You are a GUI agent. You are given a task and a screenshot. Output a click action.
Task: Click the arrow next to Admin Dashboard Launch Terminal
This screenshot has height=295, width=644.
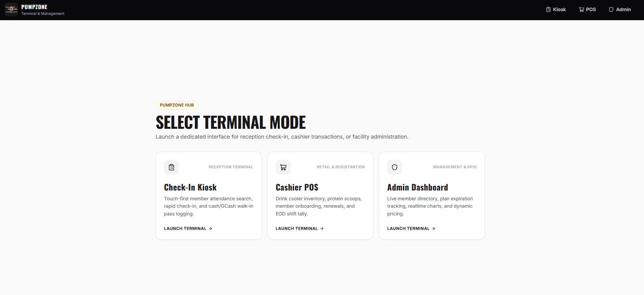pos(433,229)
